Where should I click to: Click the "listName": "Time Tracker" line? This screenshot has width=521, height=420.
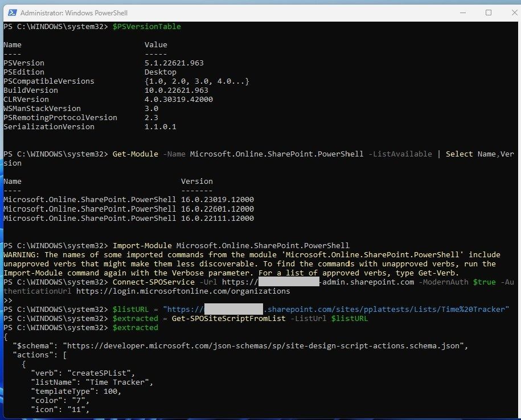click(x=92, y=382)
